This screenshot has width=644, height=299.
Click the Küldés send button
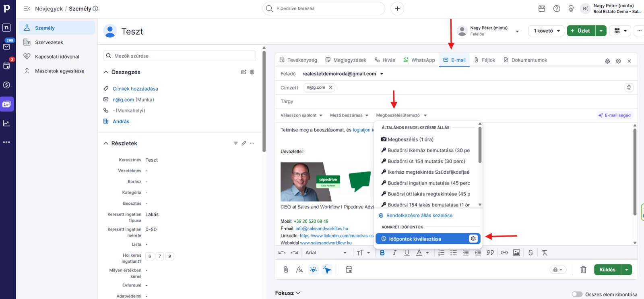point(607,270)
